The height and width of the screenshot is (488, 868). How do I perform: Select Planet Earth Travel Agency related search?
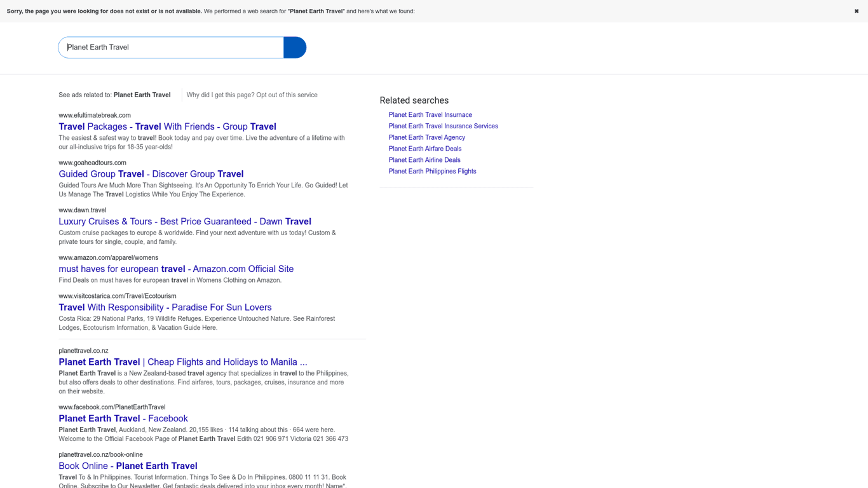426,137
